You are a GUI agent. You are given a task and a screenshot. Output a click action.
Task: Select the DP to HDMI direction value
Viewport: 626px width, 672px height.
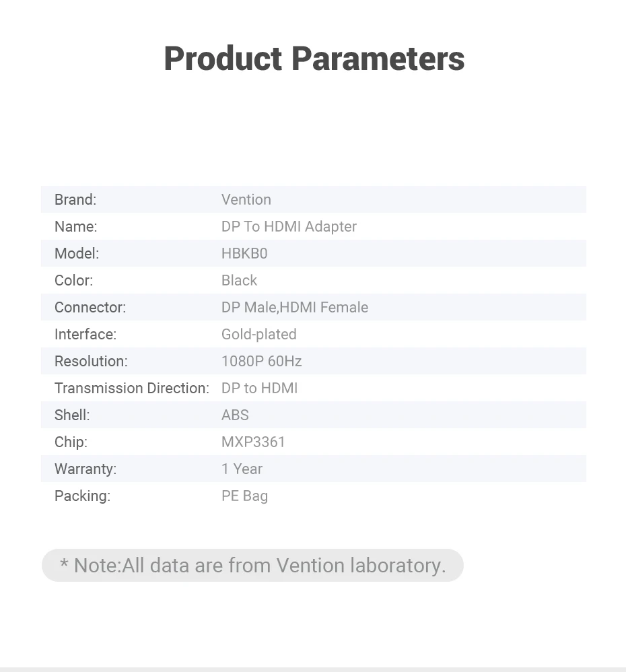[x=259, y=388]
